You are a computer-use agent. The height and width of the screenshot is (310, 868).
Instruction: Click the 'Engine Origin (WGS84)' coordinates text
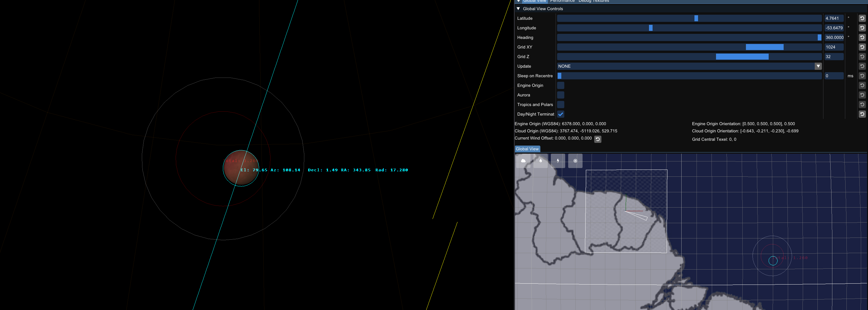click(x=560, y=124)
